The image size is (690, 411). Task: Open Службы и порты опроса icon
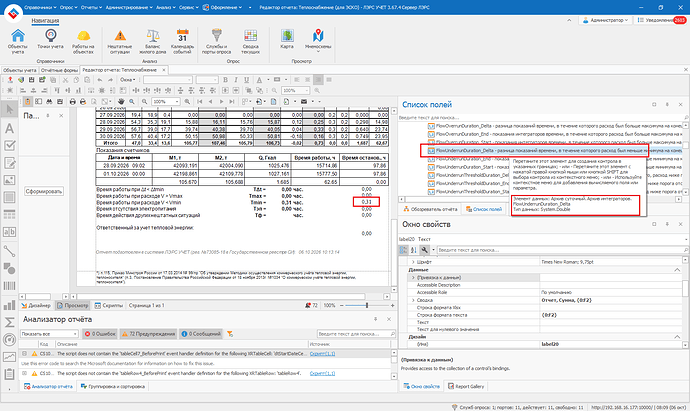click(x=217, y=41)
